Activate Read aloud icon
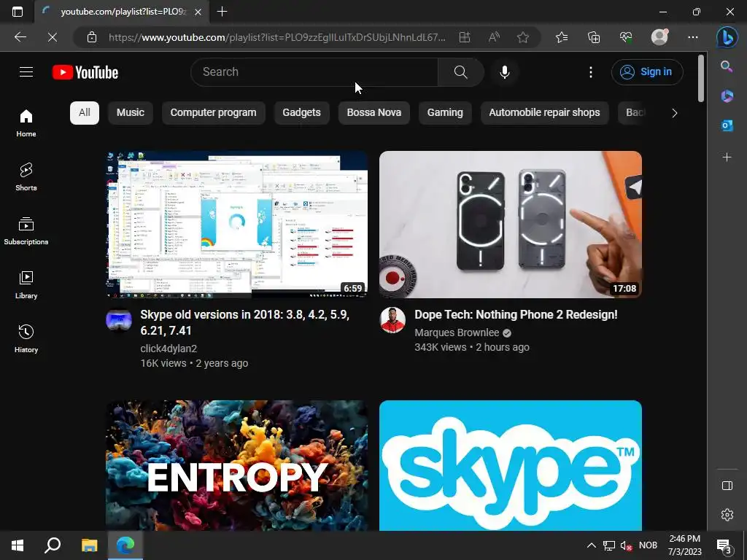The image size is (747, 560). (x=494, y=37)
